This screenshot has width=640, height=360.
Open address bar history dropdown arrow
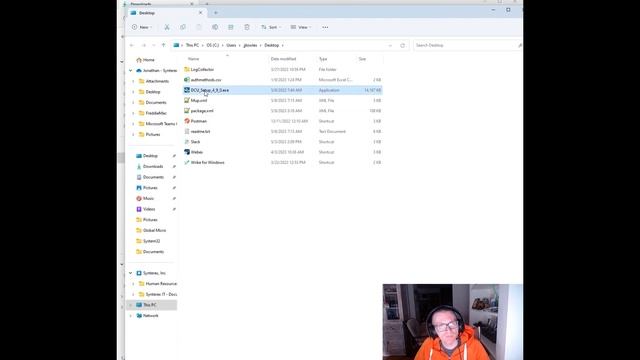(x=390, y=45)
